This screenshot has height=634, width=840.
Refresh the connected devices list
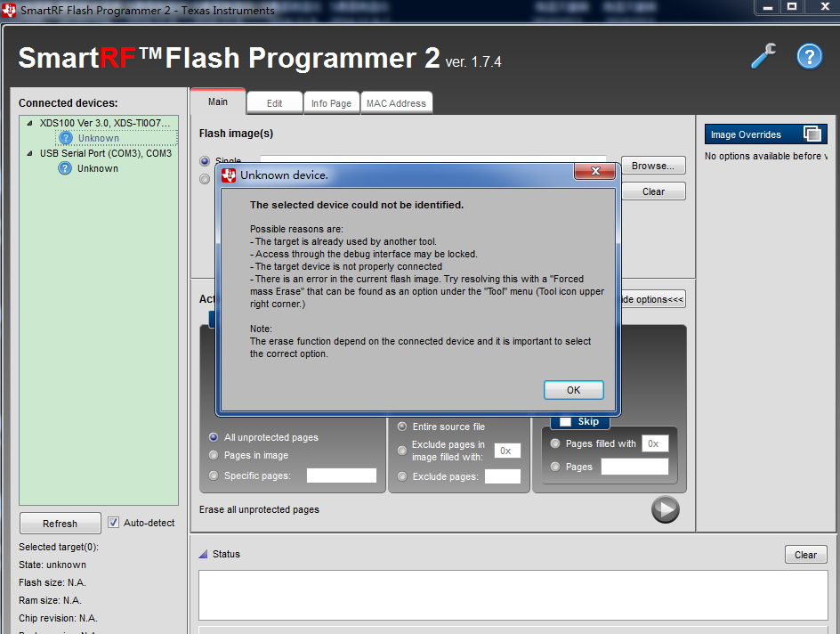click(60, 523)
